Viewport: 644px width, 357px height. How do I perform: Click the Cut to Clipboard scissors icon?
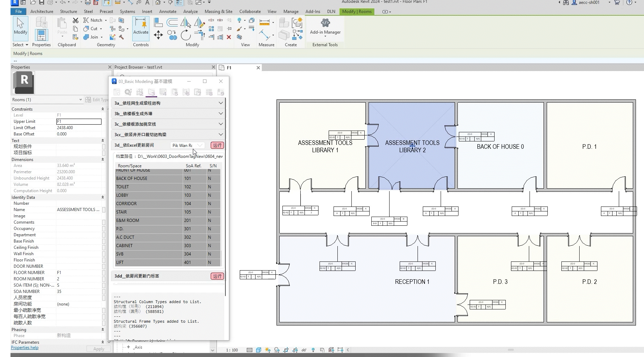click(76, 20)
